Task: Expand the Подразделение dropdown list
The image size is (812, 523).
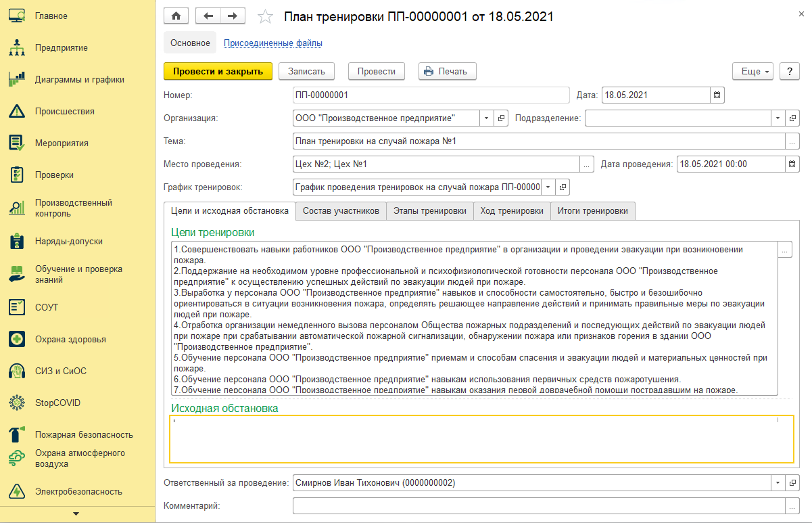Action: click(x=778, y=118)
